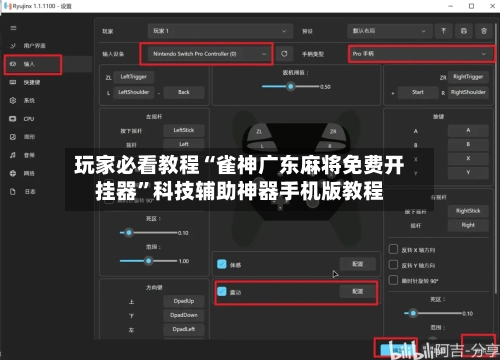Image resolution: width=500 pixels, height=360 pixels.
Task: Rebind plus button mapped to Start
Action: [418, 92]
